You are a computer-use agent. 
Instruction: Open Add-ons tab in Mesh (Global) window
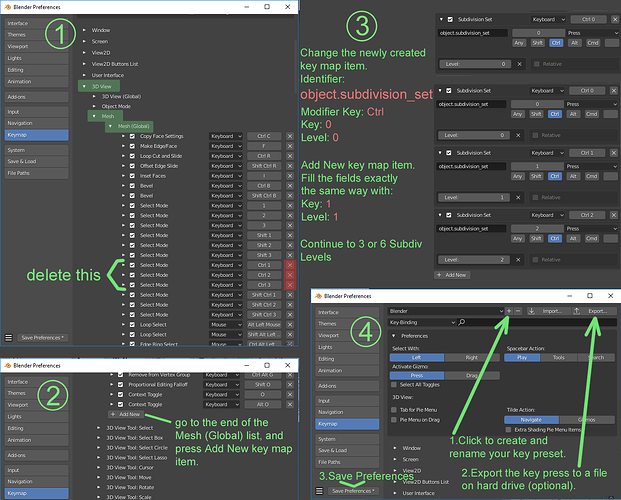point(36,97)
